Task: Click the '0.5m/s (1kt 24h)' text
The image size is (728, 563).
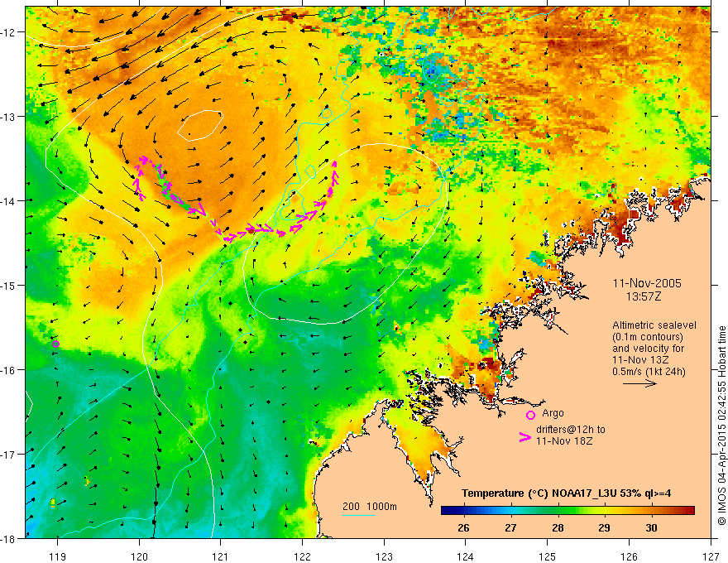Action: tap(649, 372)
